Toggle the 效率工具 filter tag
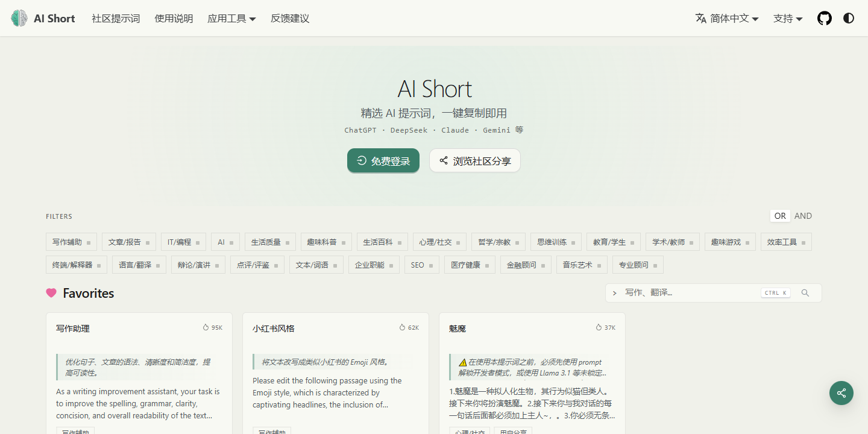Screen dimensions: 868x434 (786, 242)
